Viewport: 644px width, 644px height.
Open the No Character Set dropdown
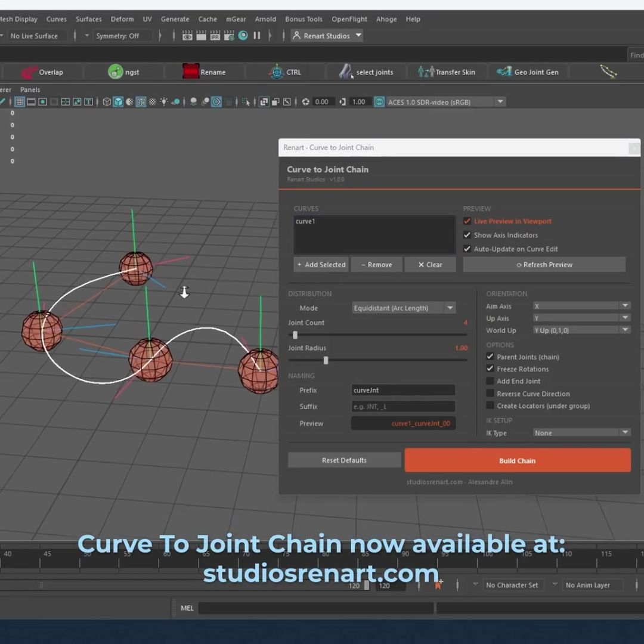tap(509, 585)
